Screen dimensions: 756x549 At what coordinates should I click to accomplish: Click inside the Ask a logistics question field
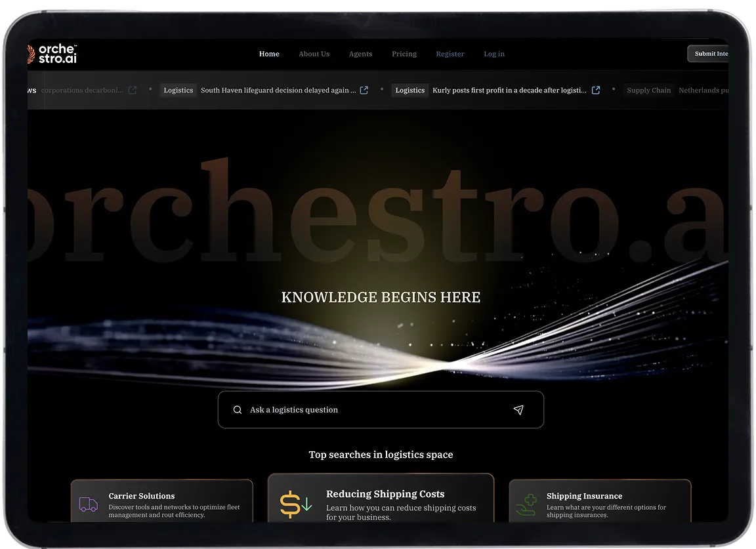point(328,409)
